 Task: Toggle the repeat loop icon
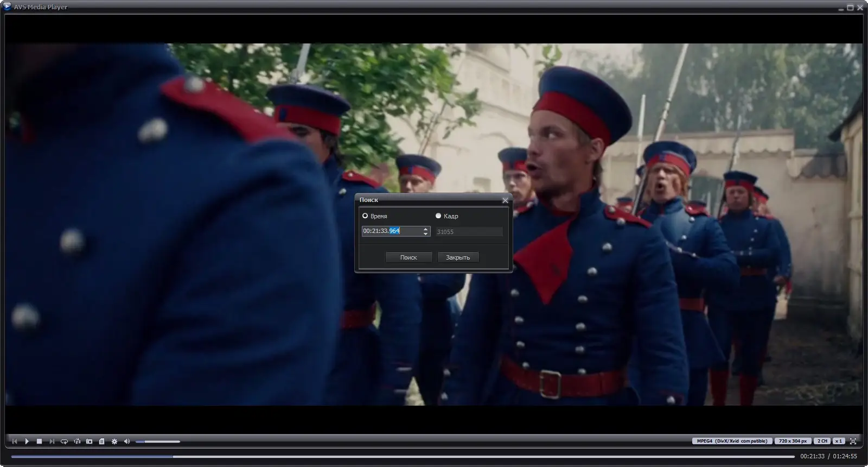pos(65,441)
